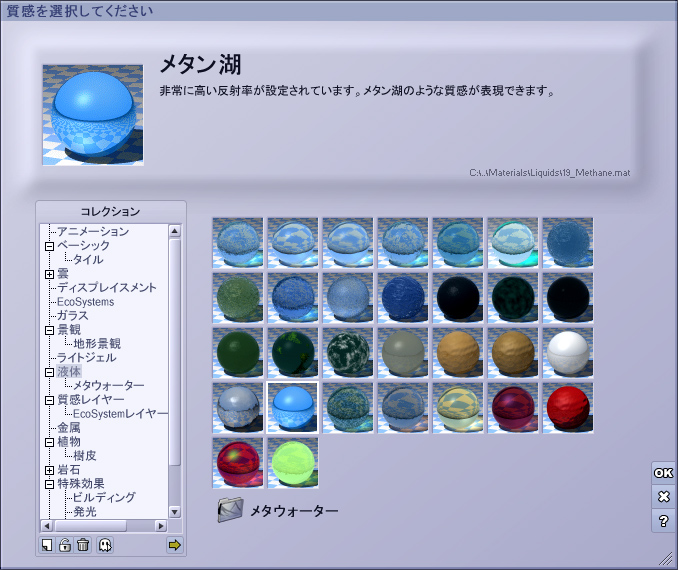Click the lock icon under the collection list

coord(65,545)
